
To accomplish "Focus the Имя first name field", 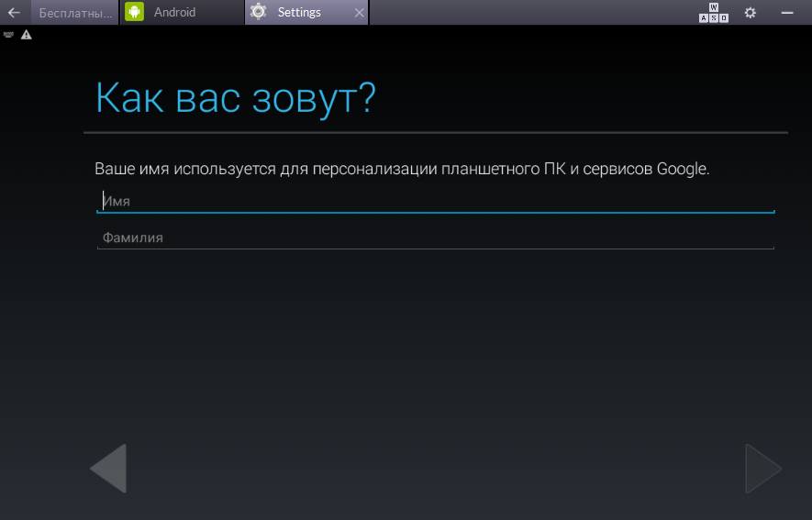I will tap(435, 201).
